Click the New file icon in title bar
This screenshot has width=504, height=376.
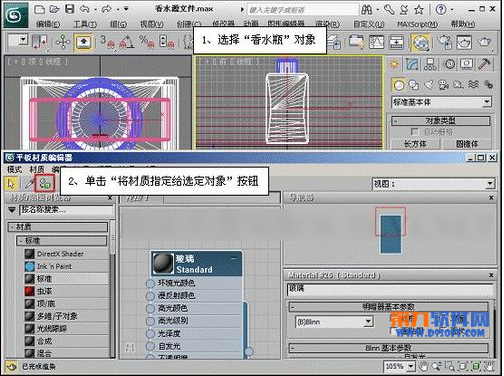(x=39, y=9)
